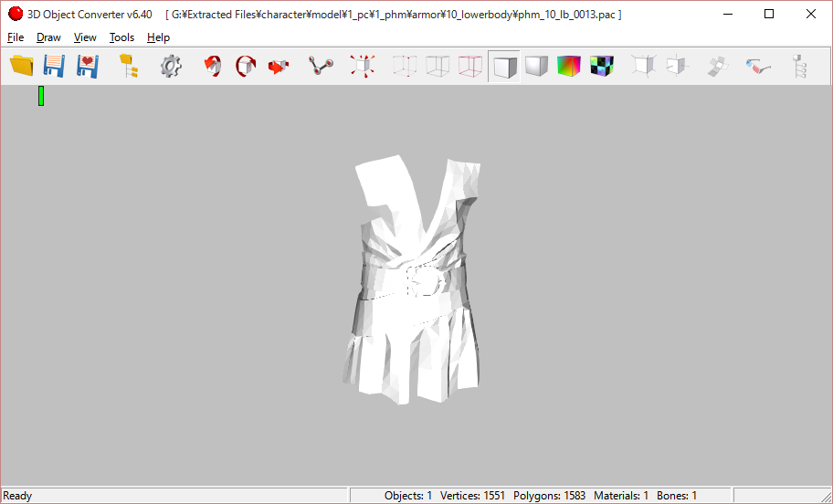Expand the Tools menu

coord(121,37)
